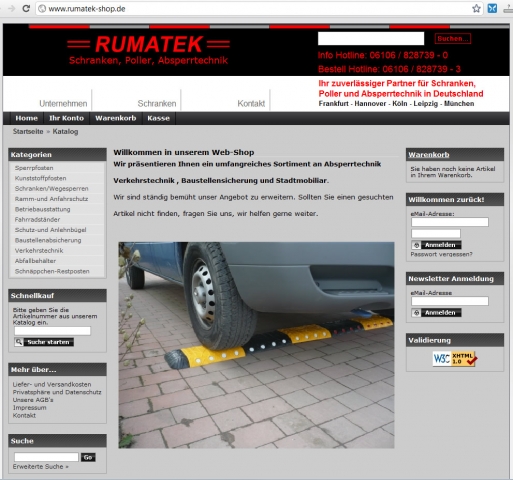
Task: Click the icon beside newsletter Anmelden button
Action: 416,313
